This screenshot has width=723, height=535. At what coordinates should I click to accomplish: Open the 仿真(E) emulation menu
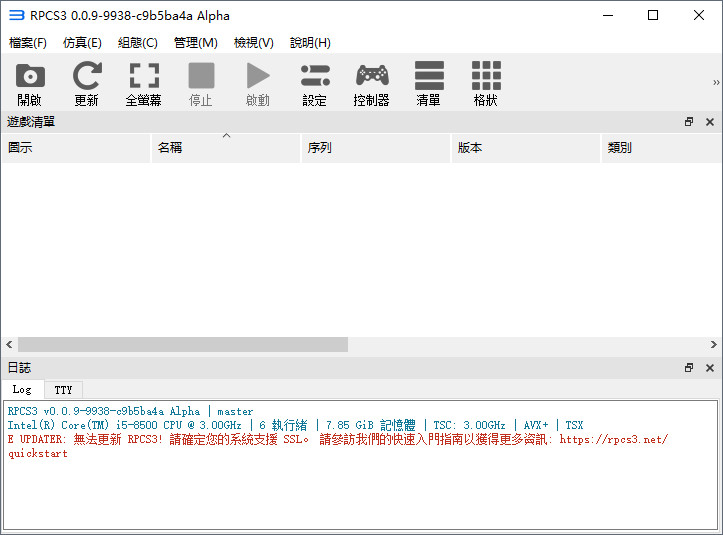point(82,43)
